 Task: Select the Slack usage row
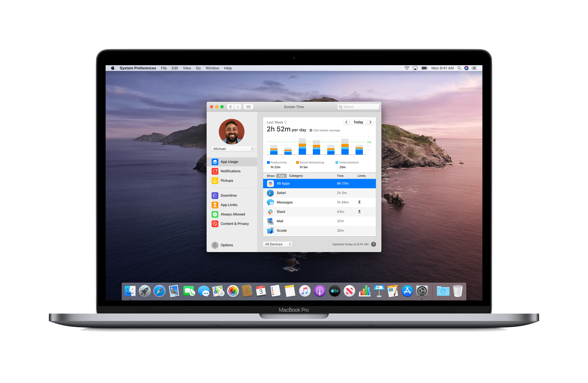click(319, 212)
